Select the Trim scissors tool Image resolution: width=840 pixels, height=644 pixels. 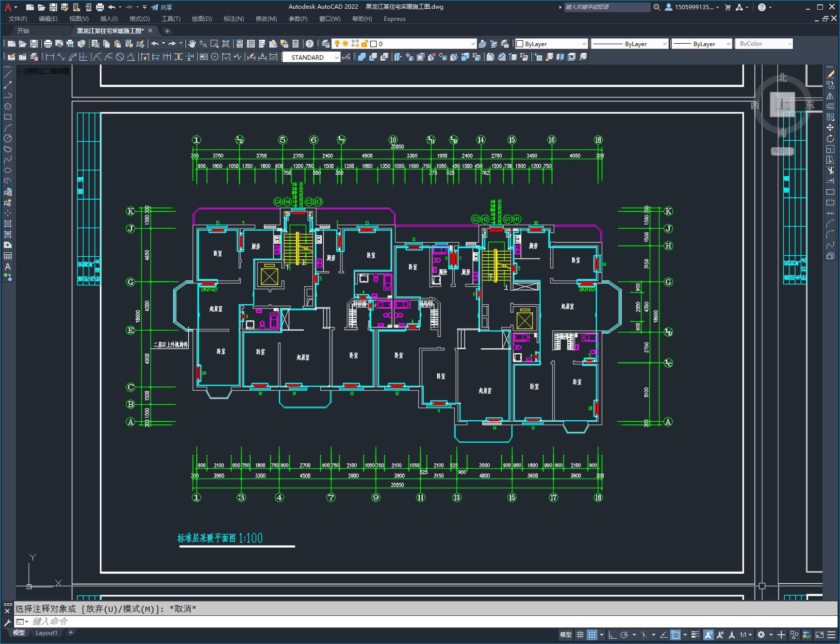pos(830,170)
